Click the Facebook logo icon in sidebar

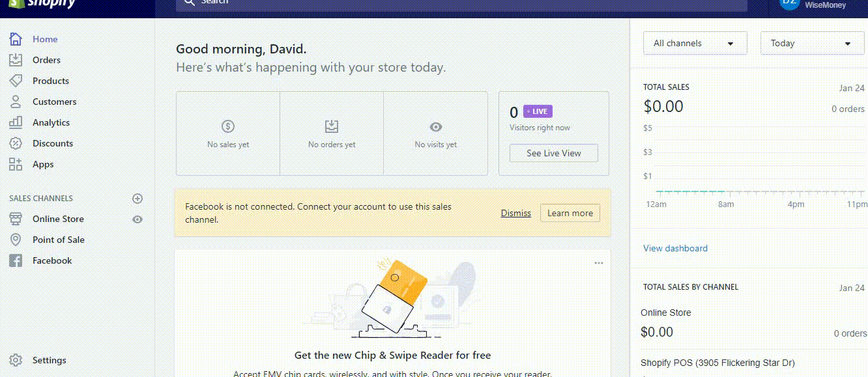pos(16,260)
